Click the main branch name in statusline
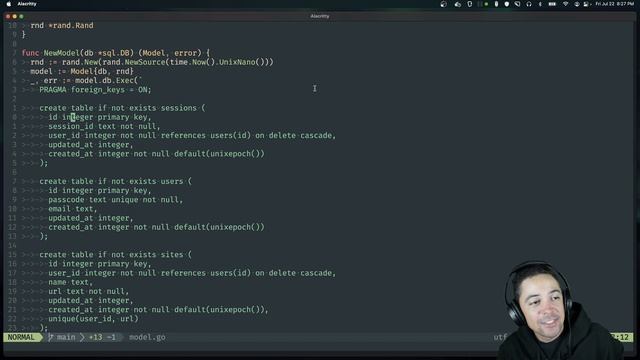Screen dimensions: 640x360 tap(66, 337)
